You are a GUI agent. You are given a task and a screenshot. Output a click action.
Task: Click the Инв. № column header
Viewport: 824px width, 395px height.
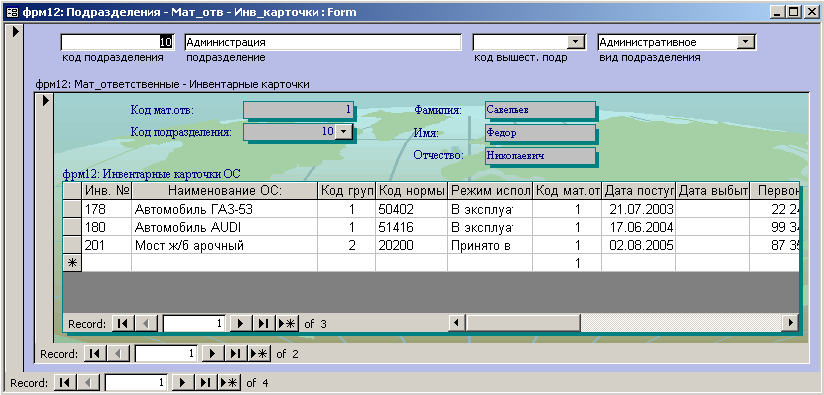(107, 191)
